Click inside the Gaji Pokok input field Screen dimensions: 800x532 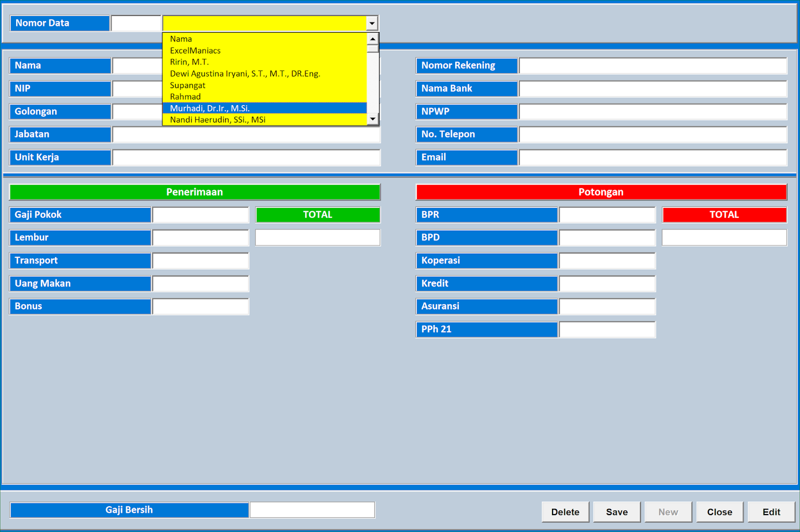click(x=200, y=214)
